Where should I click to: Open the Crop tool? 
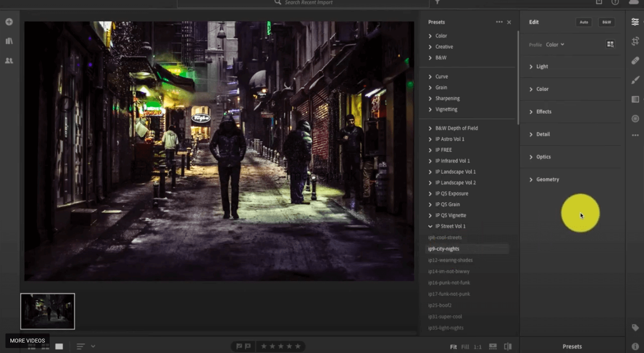pos(636,41)
